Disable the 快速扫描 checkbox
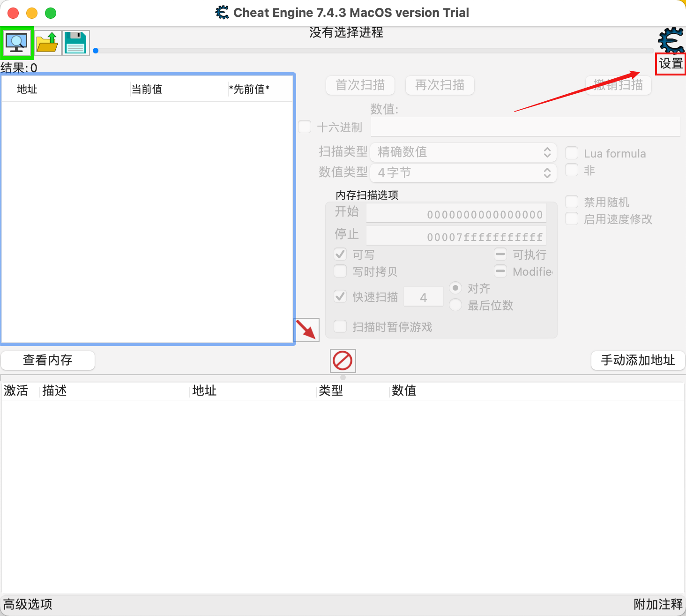The image size is (686, 616). 340,296
